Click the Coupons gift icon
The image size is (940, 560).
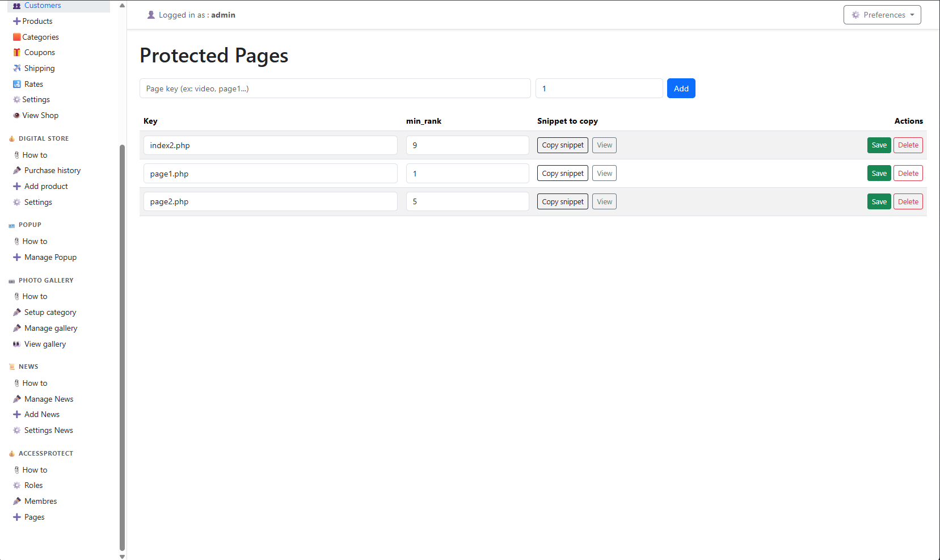pos(17,52)
